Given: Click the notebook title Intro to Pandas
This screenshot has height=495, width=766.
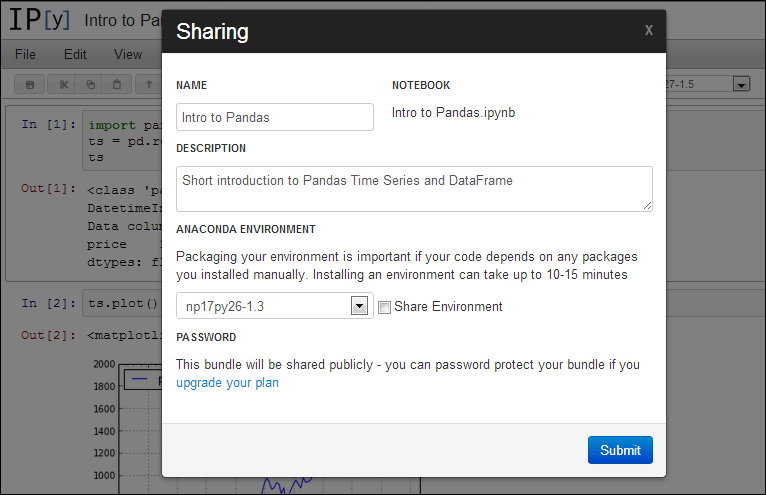Looking at the screenshot, I should tap(123, 21).
